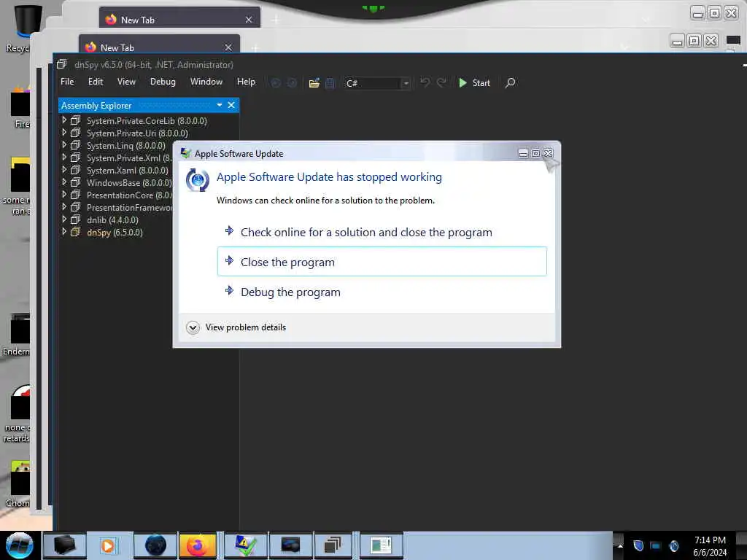
Task: Open Firefox from the taskbar
Action: [197, 545]
